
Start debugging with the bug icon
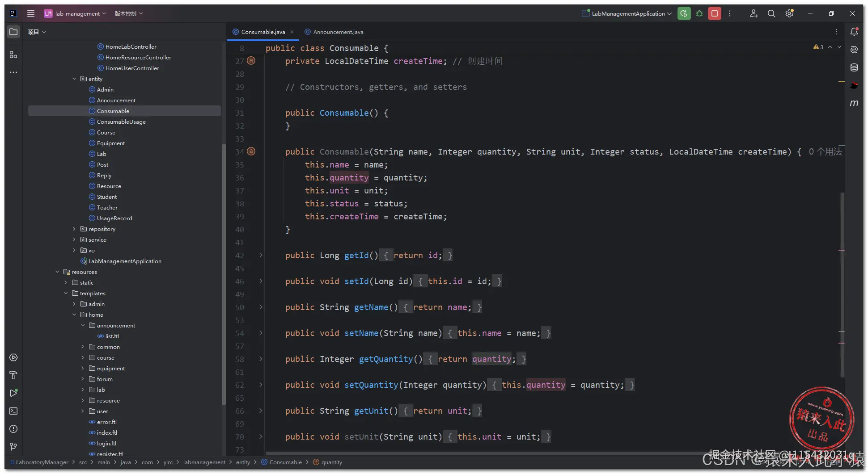[x=699, y=13]
